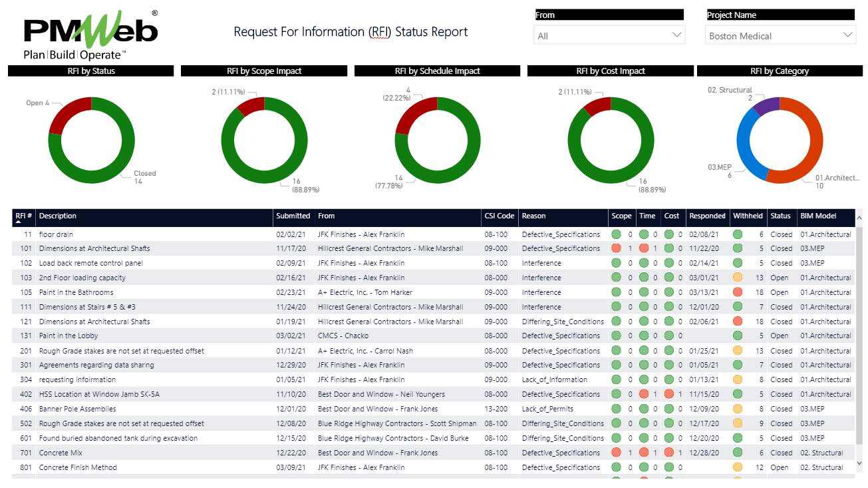Click 'Blue Ridge Highway Contractors - David Burke' cell
The image size is (868, 488).
(393, 438)
